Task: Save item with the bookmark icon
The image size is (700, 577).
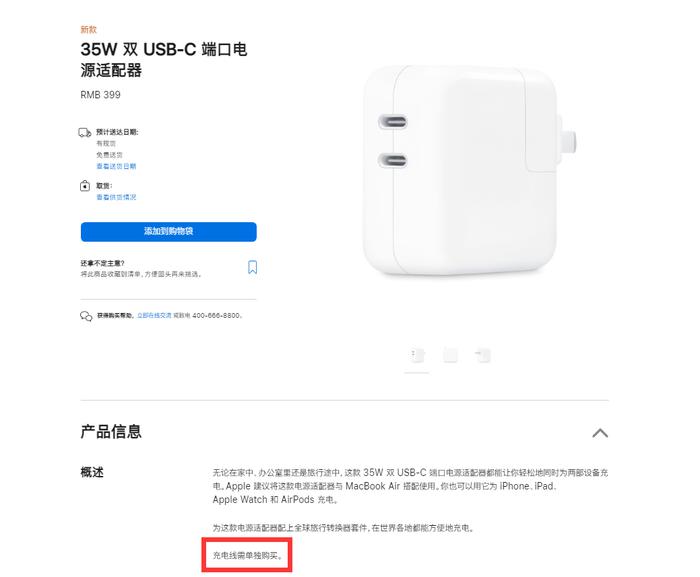Action: click(x=252, y=267)
